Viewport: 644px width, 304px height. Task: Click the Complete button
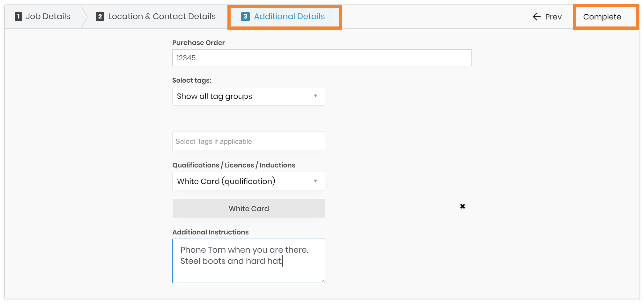[x=602, y=17]
